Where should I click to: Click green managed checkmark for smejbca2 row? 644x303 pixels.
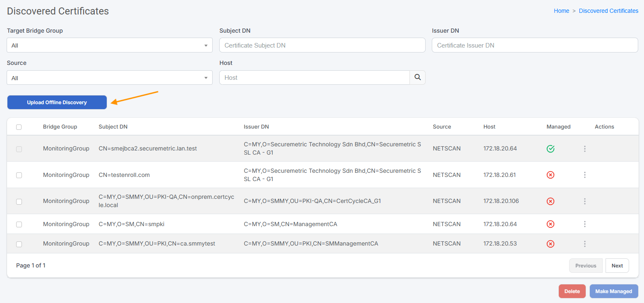tap(551, 149)
